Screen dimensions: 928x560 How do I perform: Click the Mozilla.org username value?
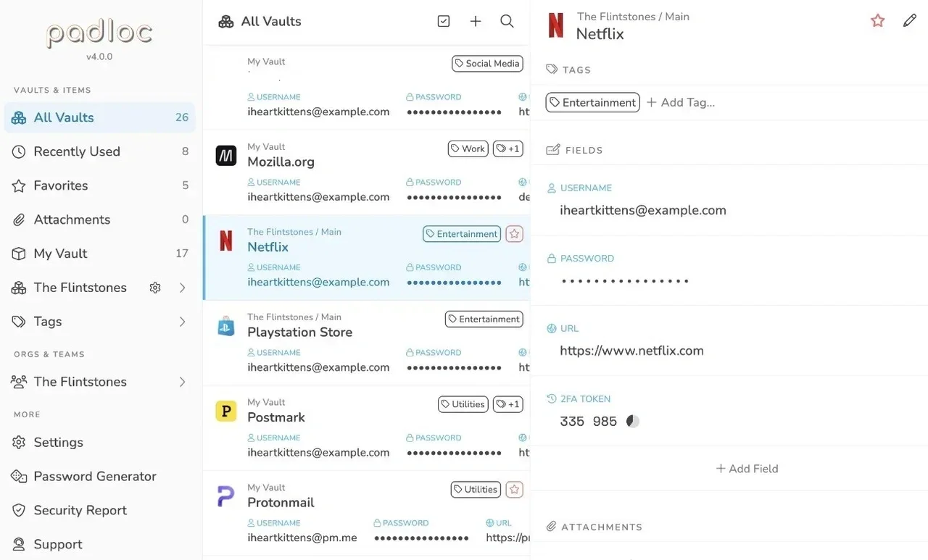point(318,197)
